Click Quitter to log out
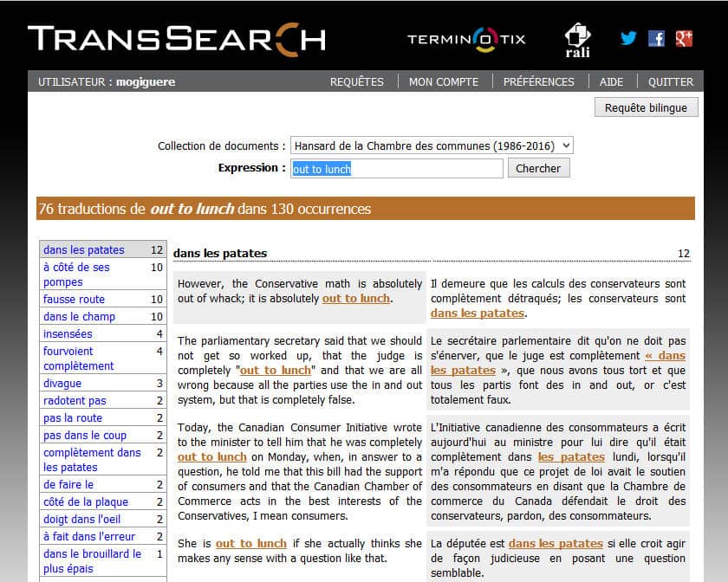Screen dimensions: 728x582 point(671,81)
